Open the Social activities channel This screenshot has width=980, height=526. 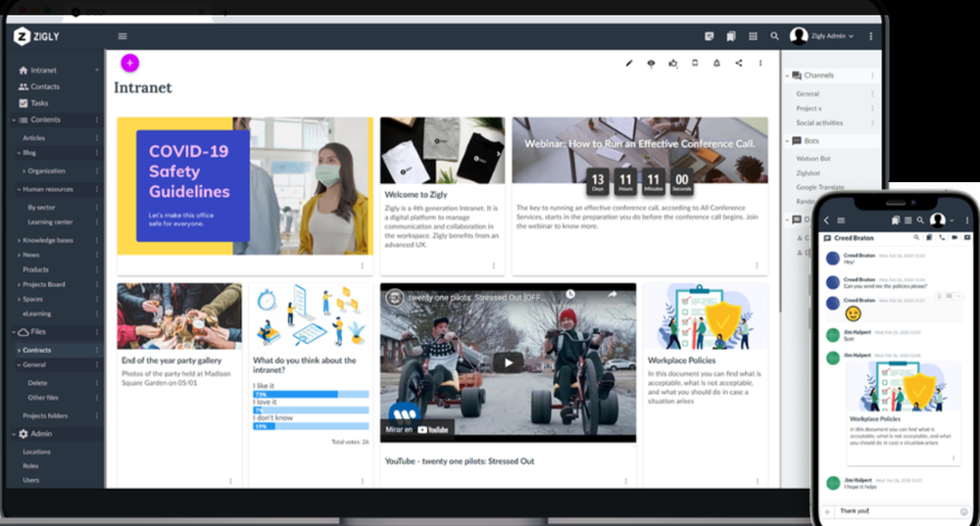[819, 123]
